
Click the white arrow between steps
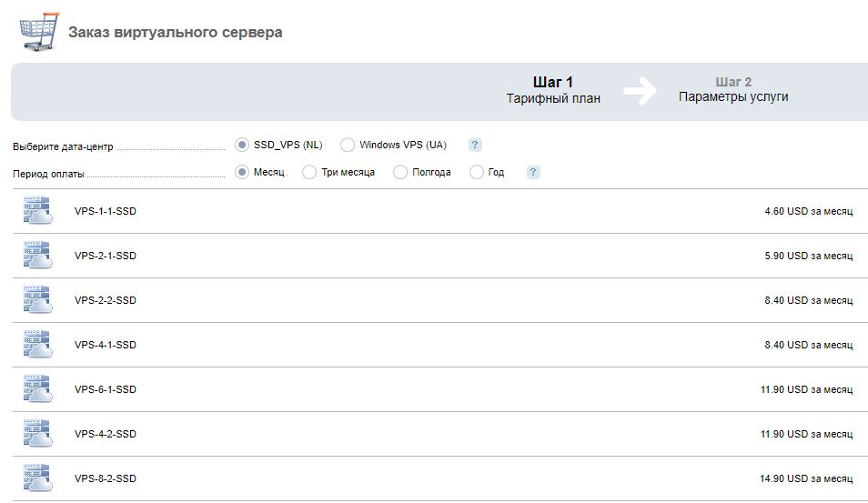click(640, 91)
